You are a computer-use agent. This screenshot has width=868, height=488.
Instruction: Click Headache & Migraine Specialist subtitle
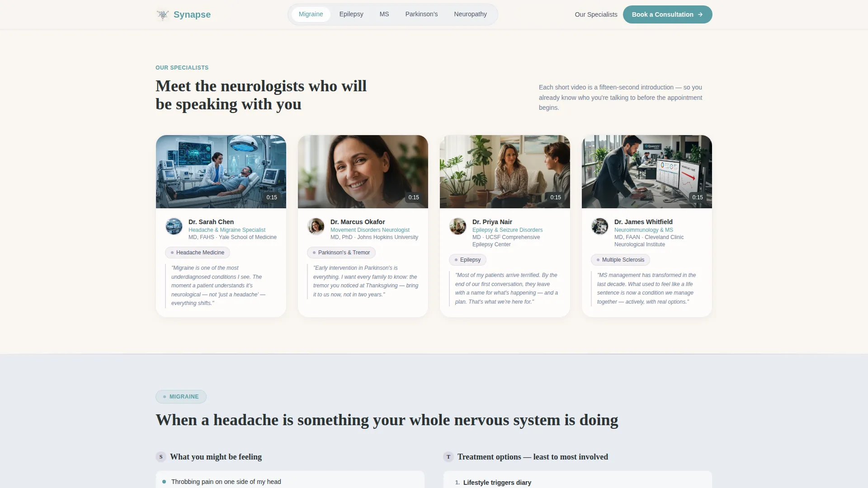[x=227, y=230]
